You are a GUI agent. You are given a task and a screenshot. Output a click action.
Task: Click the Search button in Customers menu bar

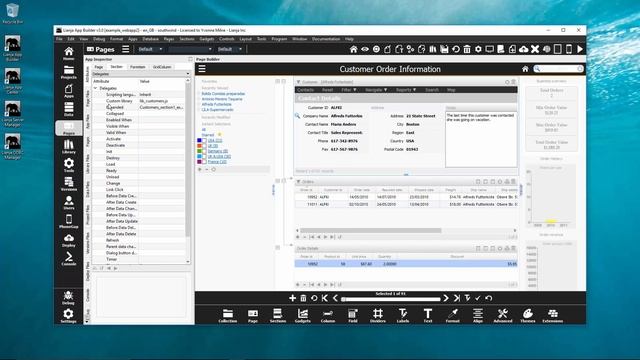432,90
